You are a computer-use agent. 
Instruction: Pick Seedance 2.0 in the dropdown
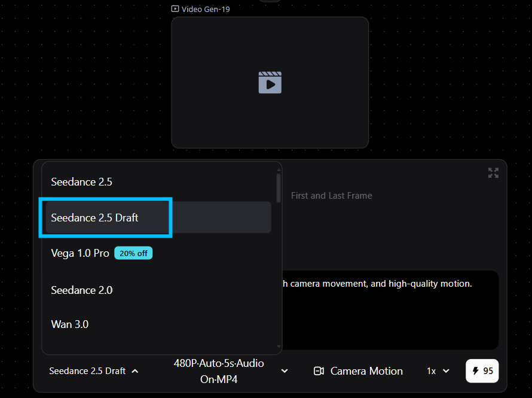[x=158, y=290]
